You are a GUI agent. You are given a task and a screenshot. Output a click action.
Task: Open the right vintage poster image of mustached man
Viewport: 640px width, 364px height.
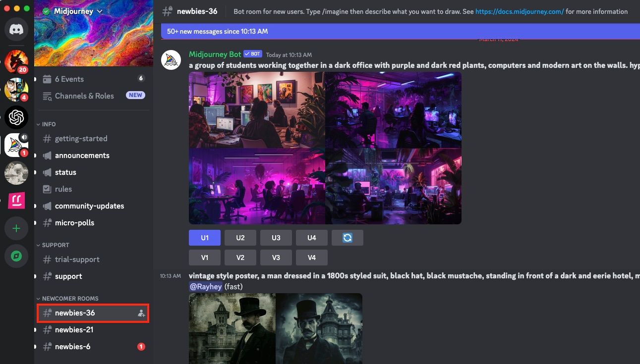tap(319, 328)
